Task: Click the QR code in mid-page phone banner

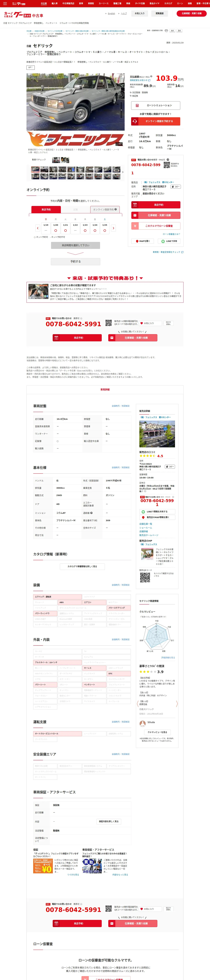Action: click(109, 323)
